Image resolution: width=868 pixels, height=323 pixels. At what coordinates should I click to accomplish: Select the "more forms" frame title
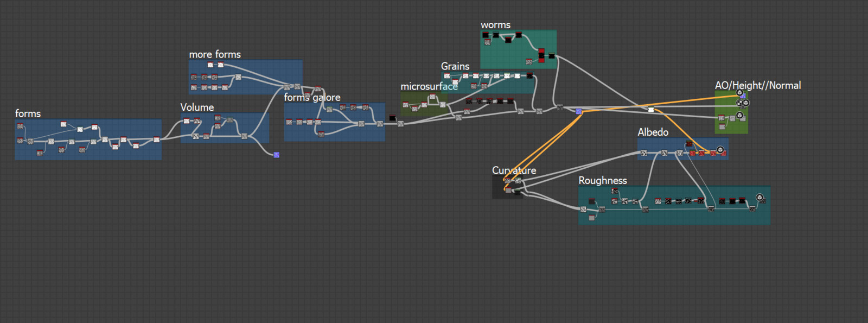[x=215, y=54]
